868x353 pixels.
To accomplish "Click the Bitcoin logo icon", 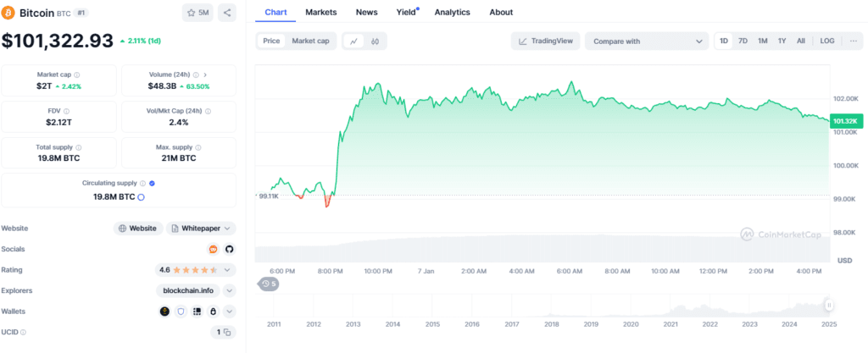I will pyautogui.click(x=8, y=12).
